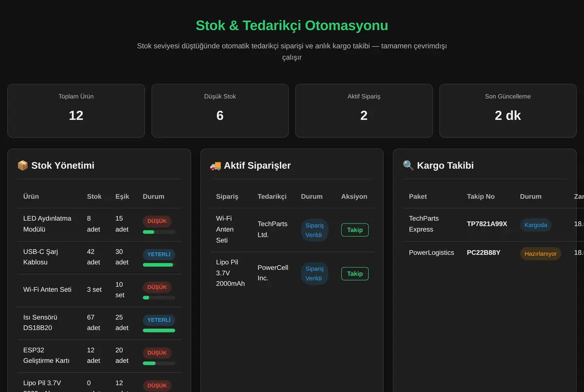
Task: Open the Son Güncelleme summary card
Action: pyautogui.click(x=508, y=110)
